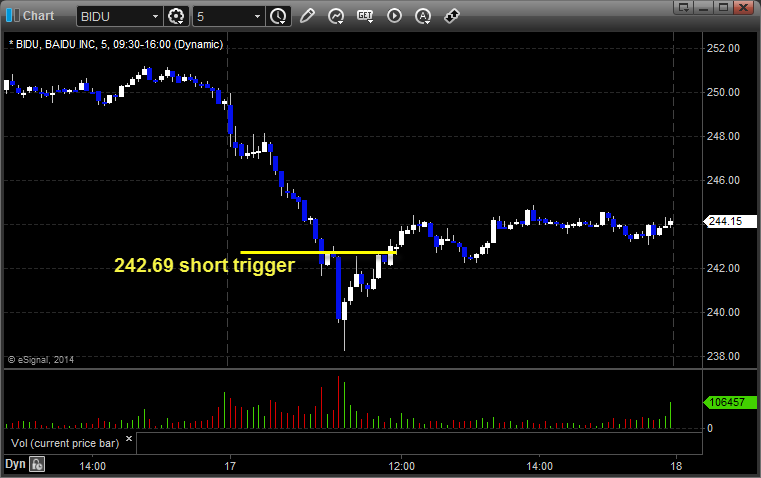Screen dimensions: 761x478
Task: Click the 242.00 price axis label
Action: (x=723, y=268)
